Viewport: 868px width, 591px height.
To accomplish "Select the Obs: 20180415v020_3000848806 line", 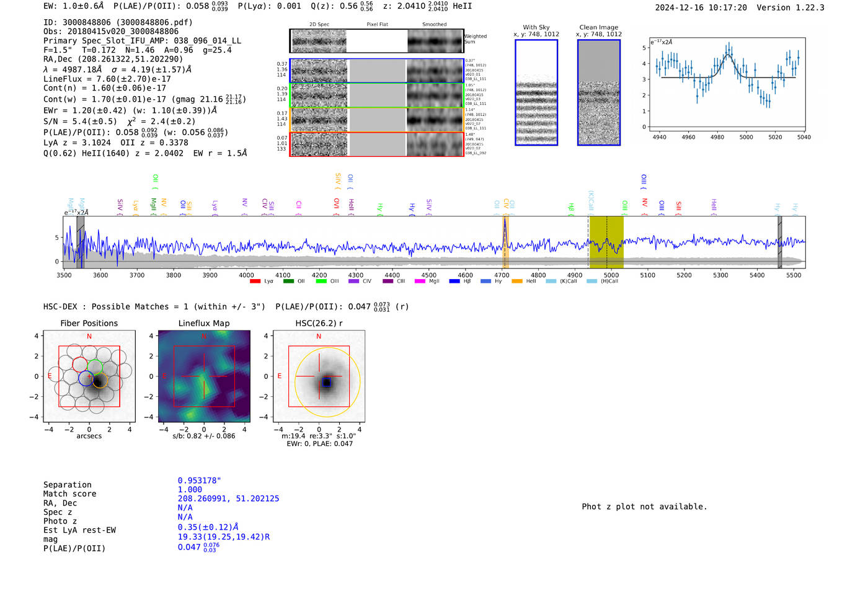I will tap(111, 32).
